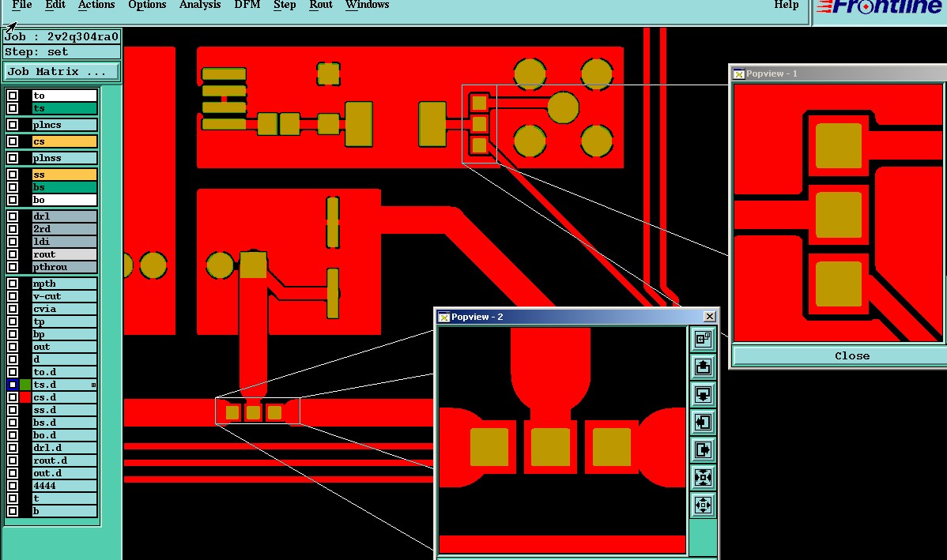Select the ts layer name

click(x=64, y=108)
